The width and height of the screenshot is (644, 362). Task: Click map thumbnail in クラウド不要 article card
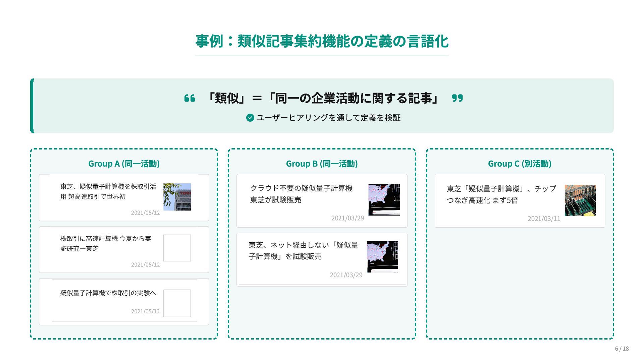[384, 200]
